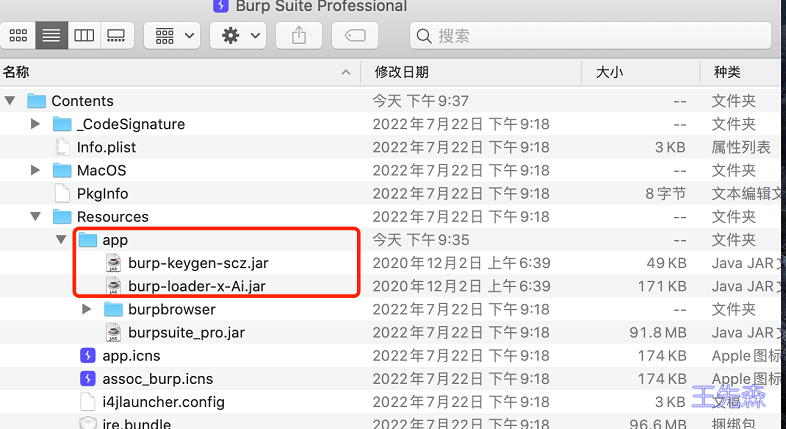Click the 49 KB size value

coord(666,263)
